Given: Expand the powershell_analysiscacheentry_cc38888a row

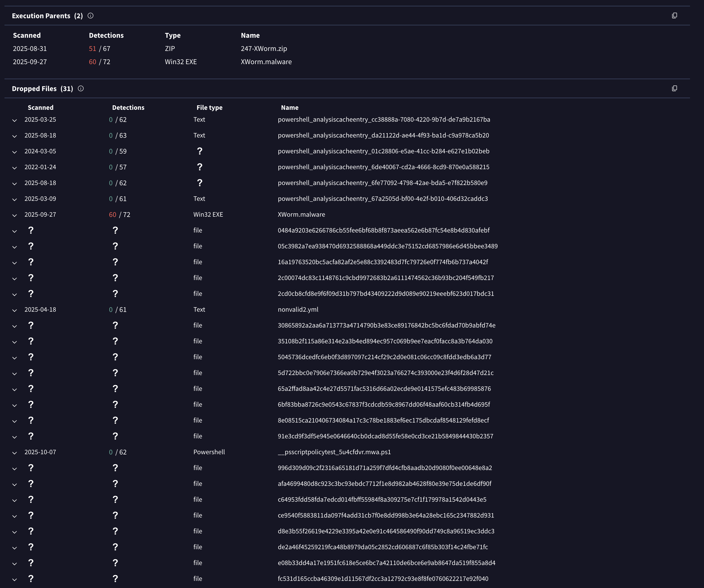Looking at the screenshot, I should (15, 120).
